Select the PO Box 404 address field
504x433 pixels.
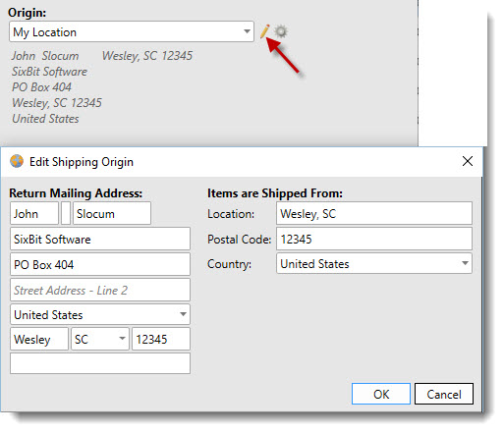point(100,264)
